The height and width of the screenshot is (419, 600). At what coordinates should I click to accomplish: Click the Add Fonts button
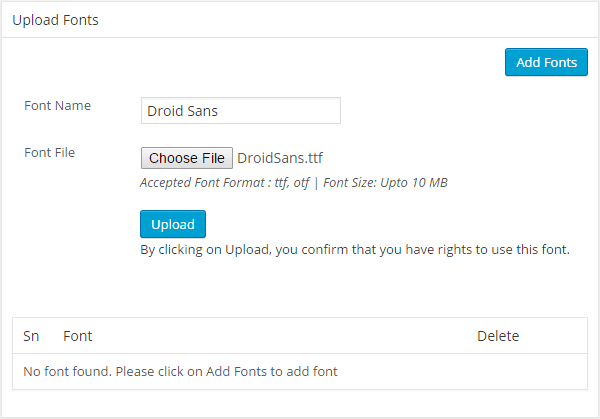546,62
